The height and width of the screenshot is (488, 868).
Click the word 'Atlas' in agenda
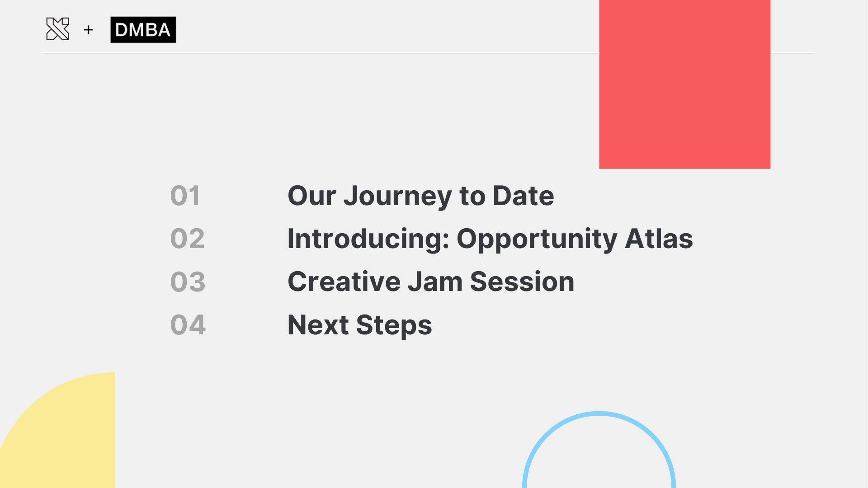(659, 239)
